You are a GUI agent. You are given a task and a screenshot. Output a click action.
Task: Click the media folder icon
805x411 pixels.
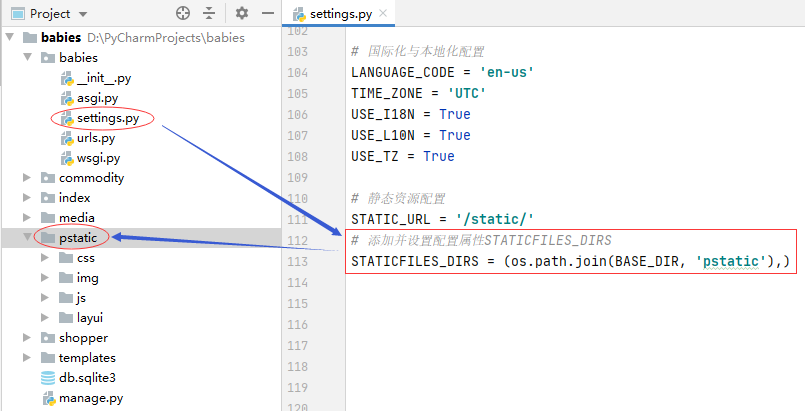[48, 218]
